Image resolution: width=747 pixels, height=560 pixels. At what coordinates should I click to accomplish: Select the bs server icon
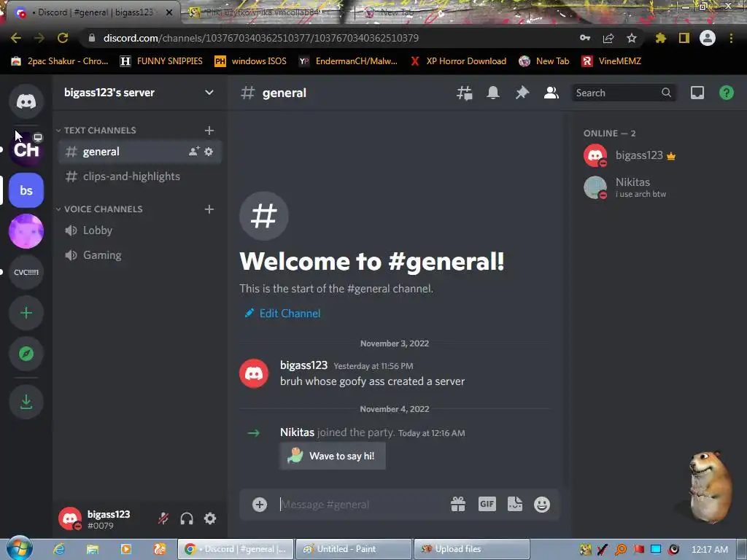[x=26, y=190]
